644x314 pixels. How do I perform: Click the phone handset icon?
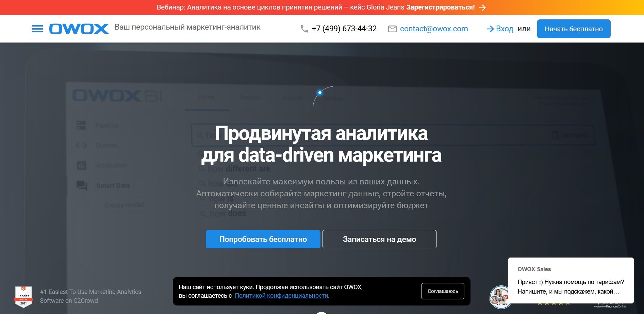pyautogui.click(x=304, y=29)
